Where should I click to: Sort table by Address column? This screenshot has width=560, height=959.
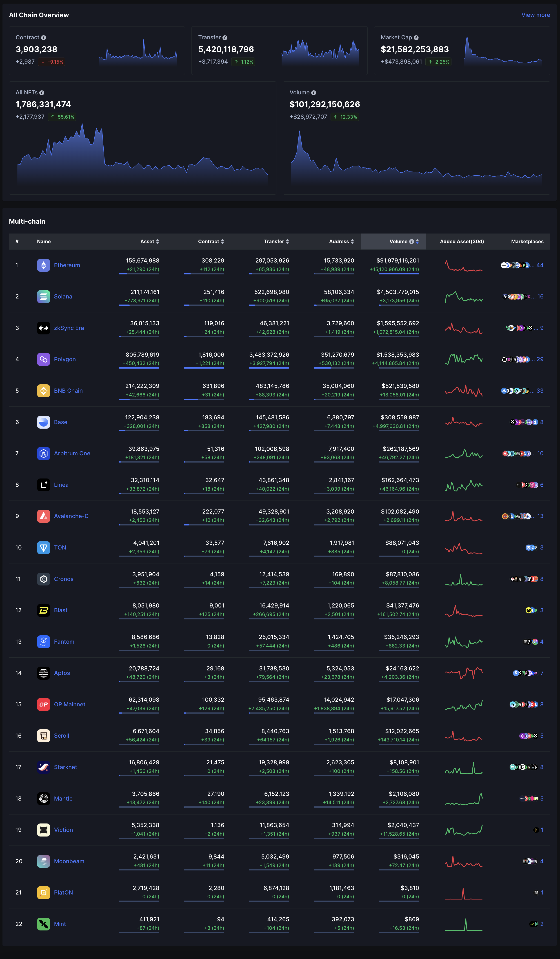pyautogui.click(x=352, y=242)
